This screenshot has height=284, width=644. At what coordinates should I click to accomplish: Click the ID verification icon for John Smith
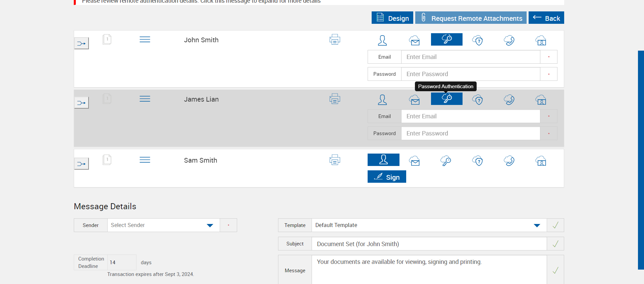tap(540, 40)
